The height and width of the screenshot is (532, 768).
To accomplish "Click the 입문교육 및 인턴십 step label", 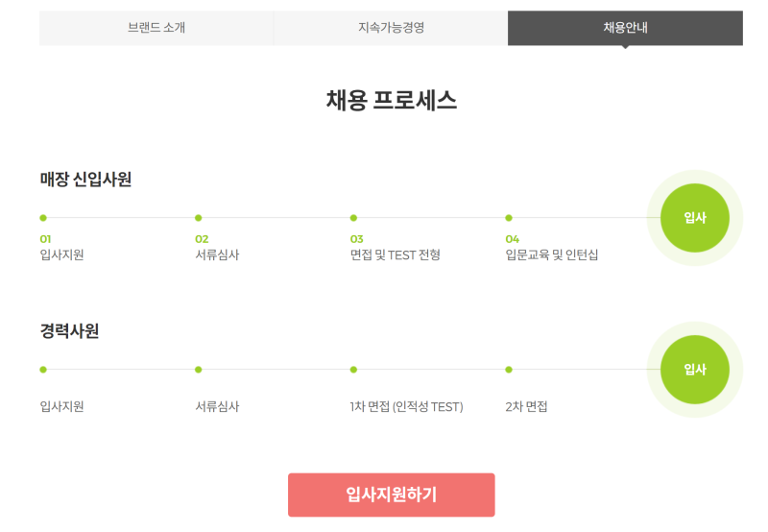I will point(551,255).
